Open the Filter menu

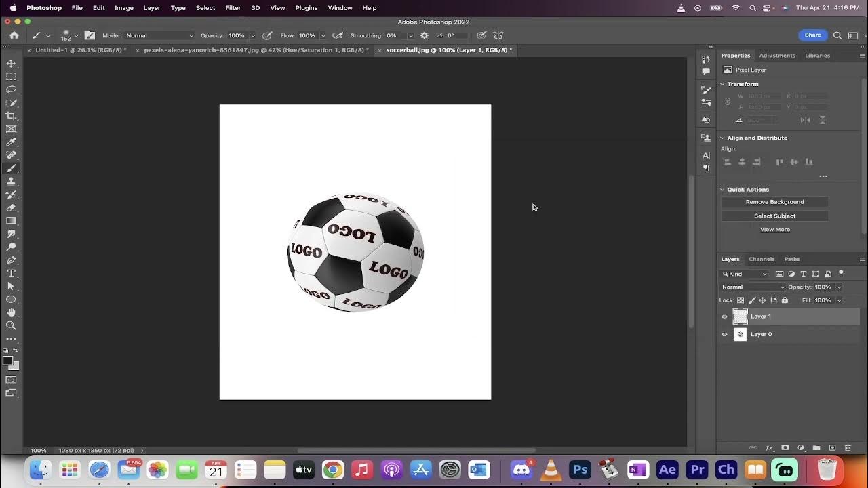pyautogui.click(x=233, y=8)
